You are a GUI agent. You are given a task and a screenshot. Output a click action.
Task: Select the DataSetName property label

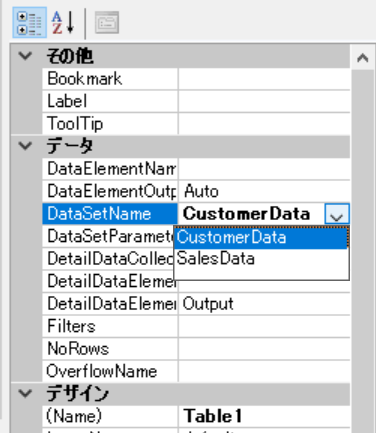tap(110, 214)
